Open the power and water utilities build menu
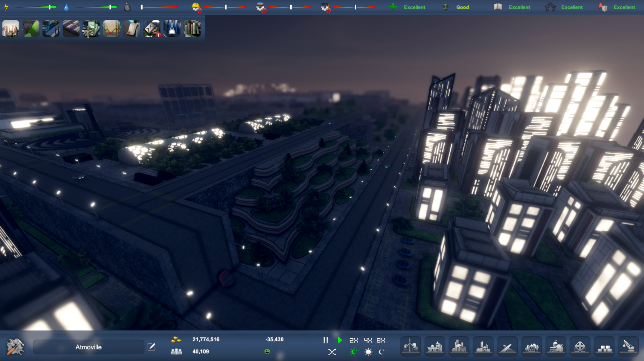The width and height of the screenshot is (644, 361). coord(411,346)
